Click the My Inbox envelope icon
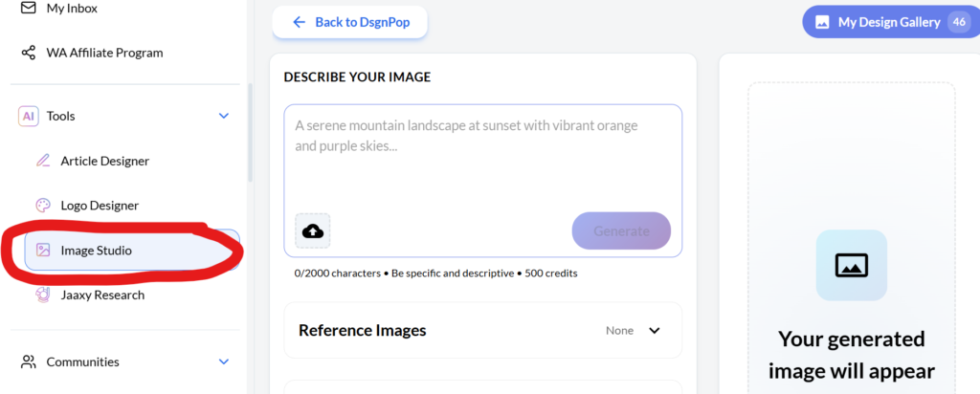Viewport: 980px width, 394px height. pyautogui.click(x=29, y=8)
